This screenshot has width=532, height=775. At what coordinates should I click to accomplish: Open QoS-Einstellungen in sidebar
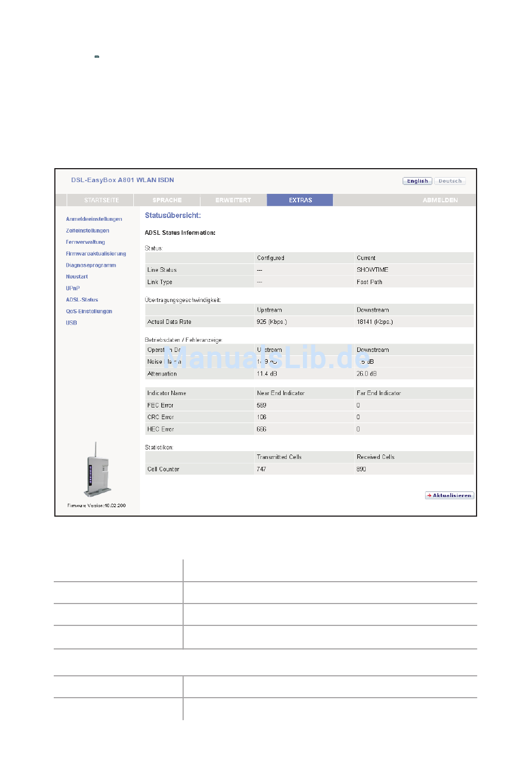coord(89,311)
